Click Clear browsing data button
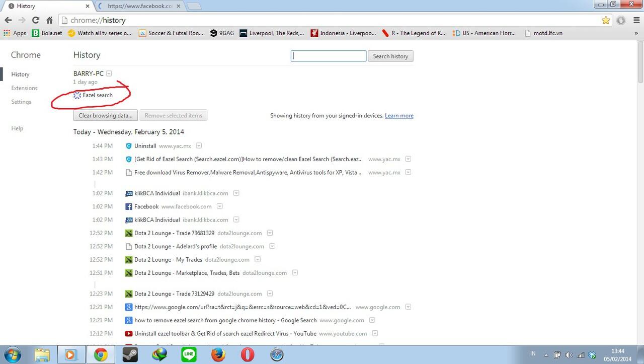644x364 pixels. [105, 115]
